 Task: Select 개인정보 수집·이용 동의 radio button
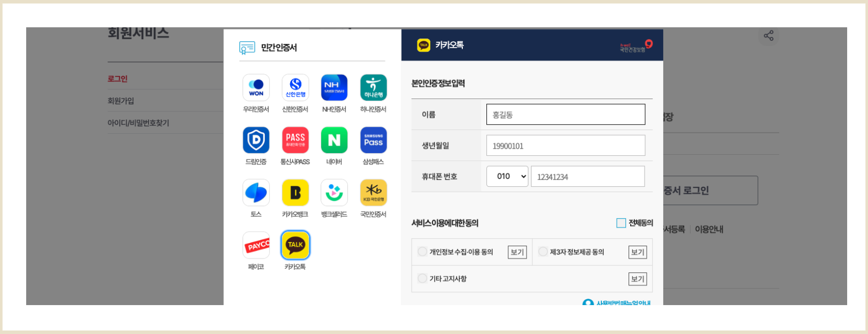[x=422, y=252]
